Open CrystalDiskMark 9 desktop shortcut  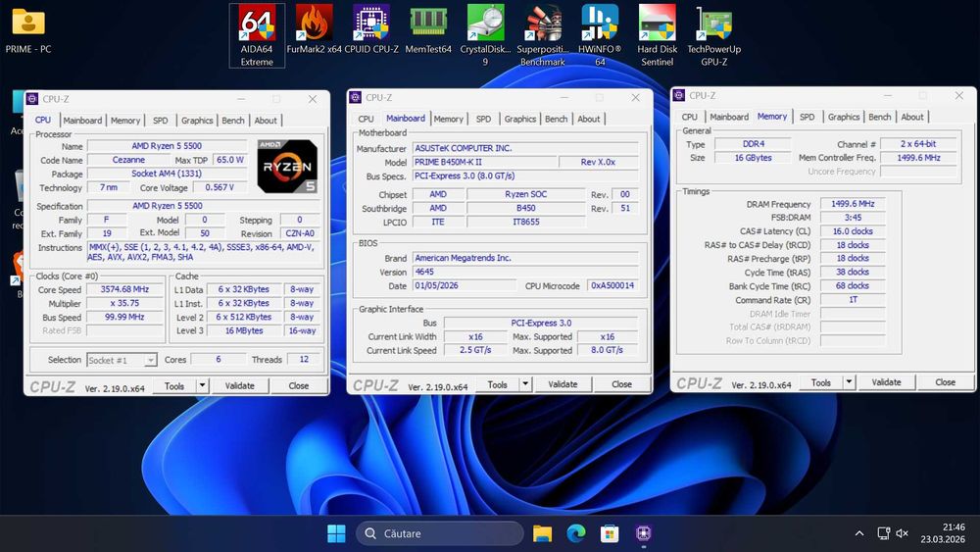pos(486,35)
